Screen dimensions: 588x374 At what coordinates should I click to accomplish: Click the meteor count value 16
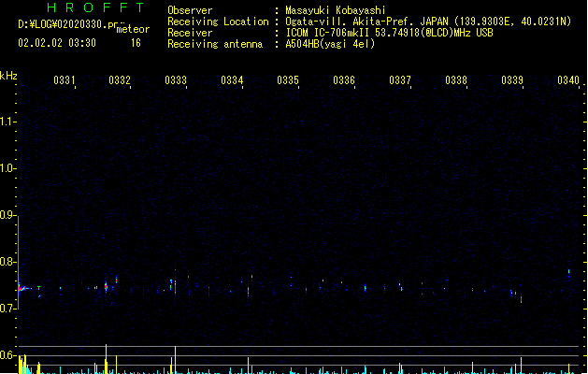136,43
